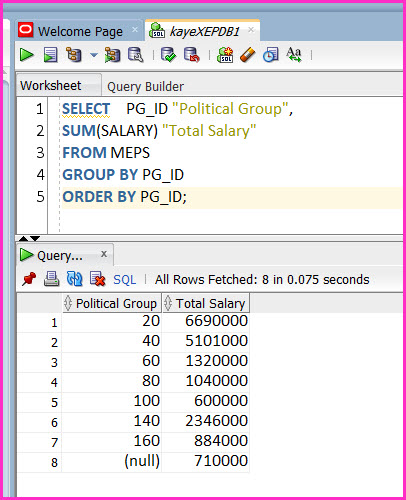
Task: Click the All Rows Fetched status text
Action: click(x=262, y=279)
